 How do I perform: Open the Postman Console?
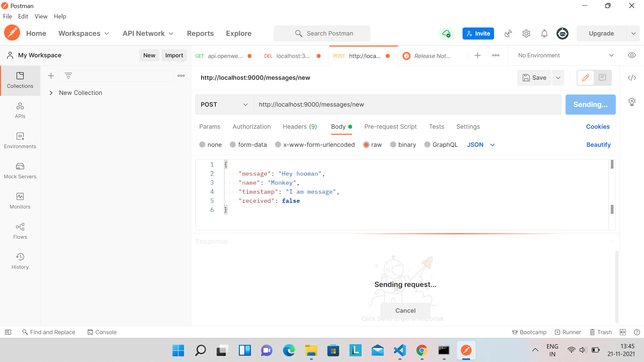click(x=102, y=332)
